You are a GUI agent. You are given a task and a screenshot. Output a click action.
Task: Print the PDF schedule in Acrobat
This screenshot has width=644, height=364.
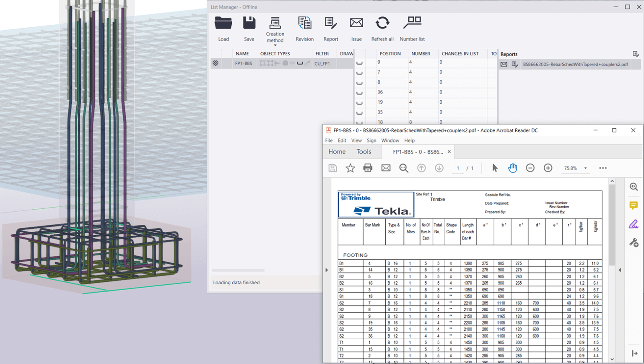pos(368,168)
